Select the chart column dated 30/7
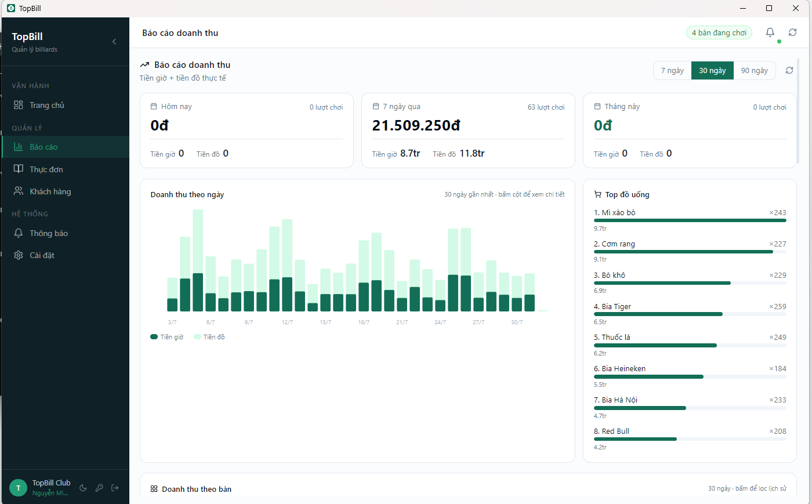This screenshot has height=504, width=812. (x=517, y=294)
